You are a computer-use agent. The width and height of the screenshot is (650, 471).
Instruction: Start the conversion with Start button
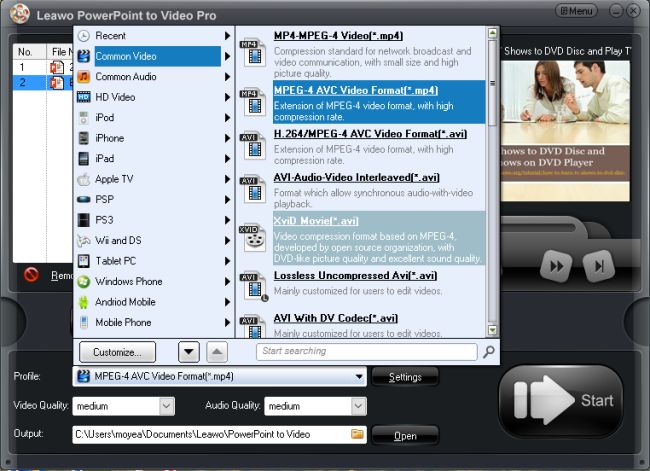[x=561, y=401]
